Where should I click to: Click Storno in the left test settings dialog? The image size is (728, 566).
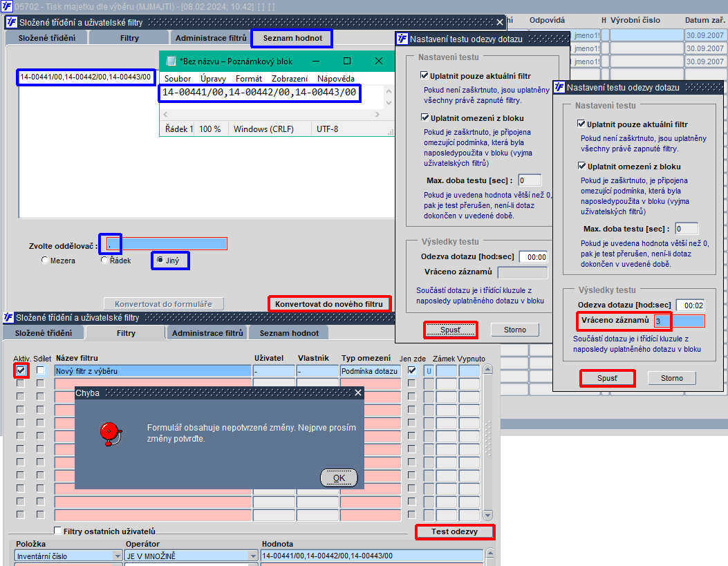coord(515,330)
